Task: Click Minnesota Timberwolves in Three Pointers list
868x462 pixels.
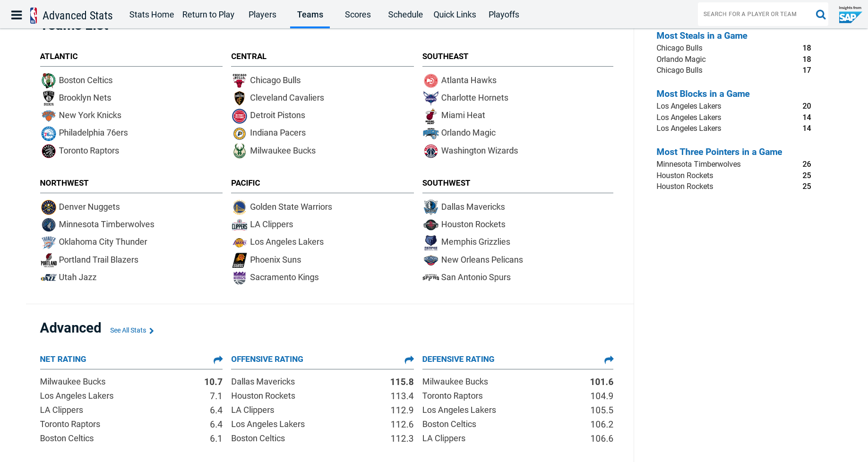Action: click(698, 164)
